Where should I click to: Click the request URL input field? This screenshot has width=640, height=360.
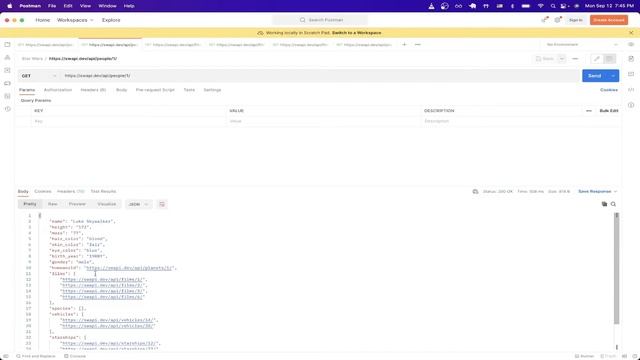(x=320, y=76)
